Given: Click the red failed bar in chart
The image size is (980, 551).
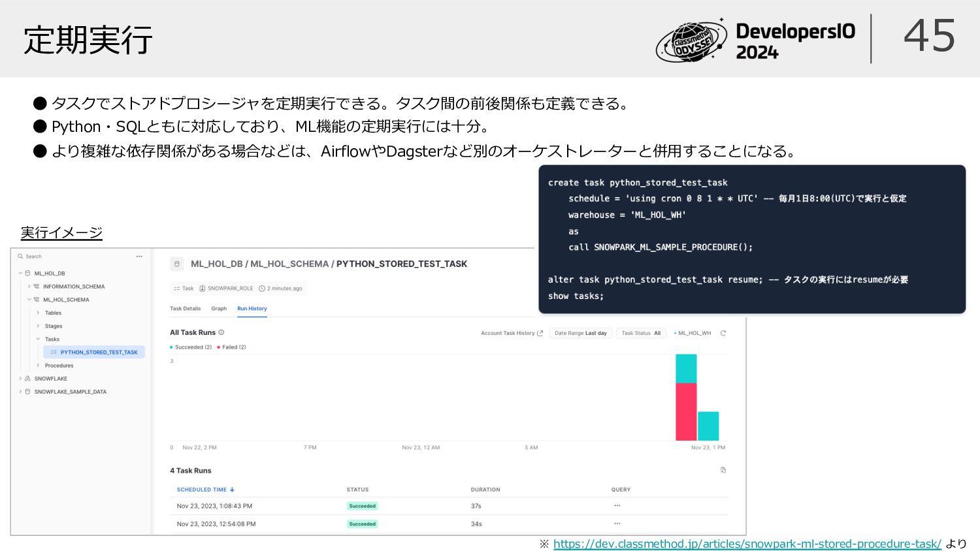Looking at the screenshot, I should (686, 412).
